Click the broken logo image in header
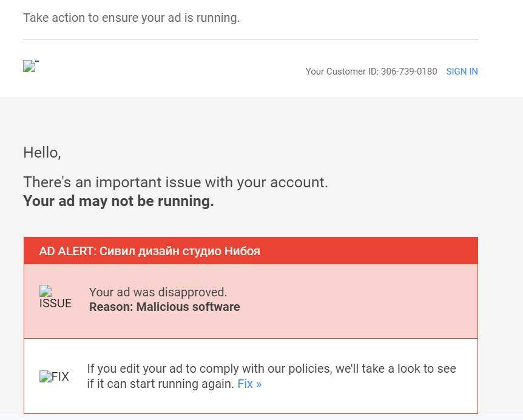523x420 pixels. pos(29,66)
